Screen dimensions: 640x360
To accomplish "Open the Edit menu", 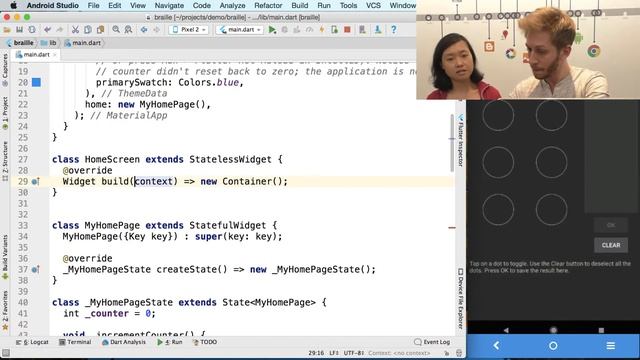I will point(115,5).
